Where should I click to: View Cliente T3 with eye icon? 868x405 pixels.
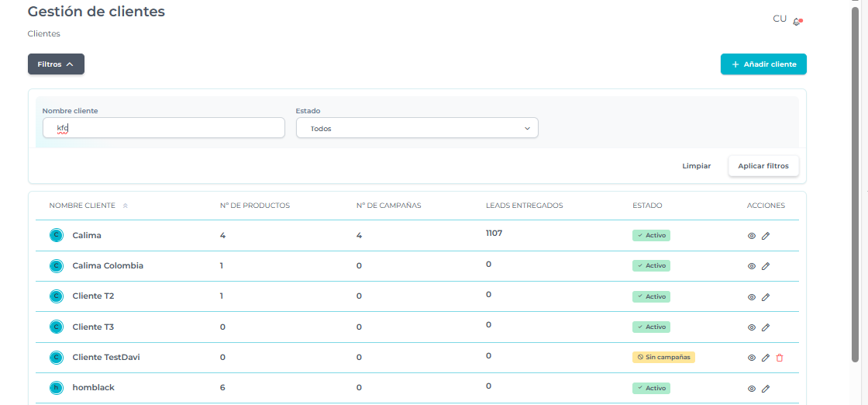tap(751, 327)
